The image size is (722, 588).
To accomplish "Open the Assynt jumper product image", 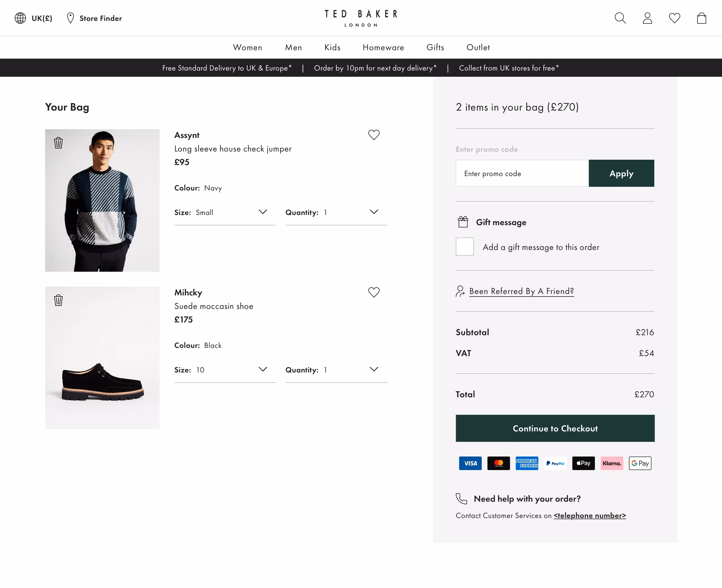I will [102, 200].
